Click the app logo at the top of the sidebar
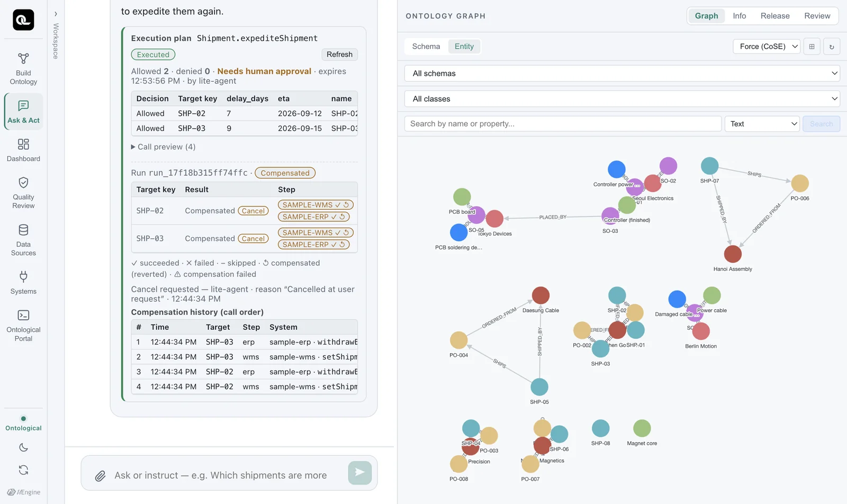This screenshot has width=847, height=504. click(x=23, y=20)
